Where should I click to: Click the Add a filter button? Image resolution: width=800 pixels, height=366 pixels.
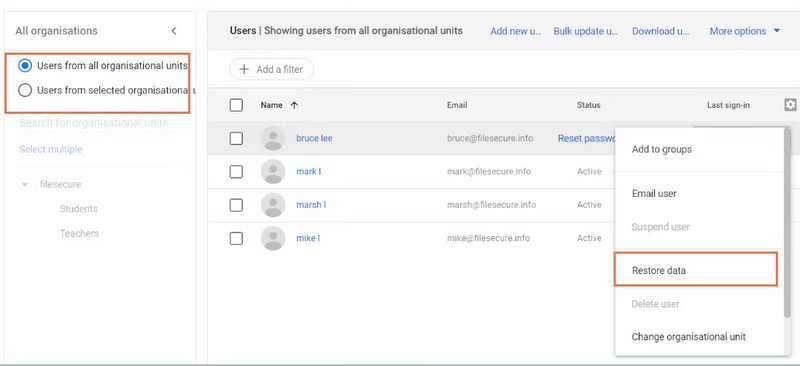click(x=271, y=69)
